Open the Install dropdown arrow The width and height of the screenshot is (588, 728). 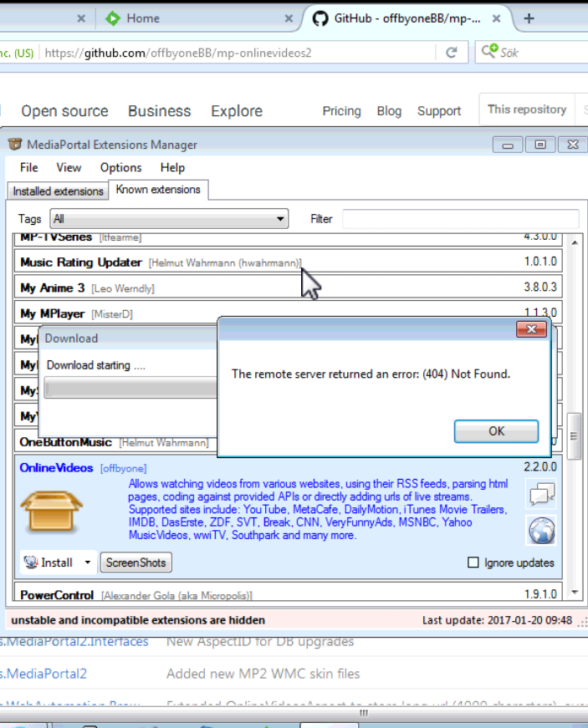point(88,563)
